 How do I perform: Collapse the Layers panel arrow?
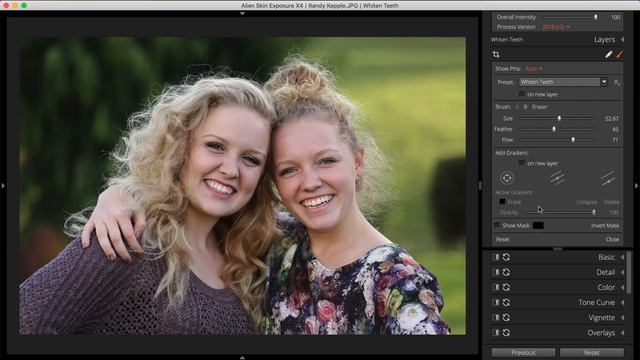(x=622, y=40)
